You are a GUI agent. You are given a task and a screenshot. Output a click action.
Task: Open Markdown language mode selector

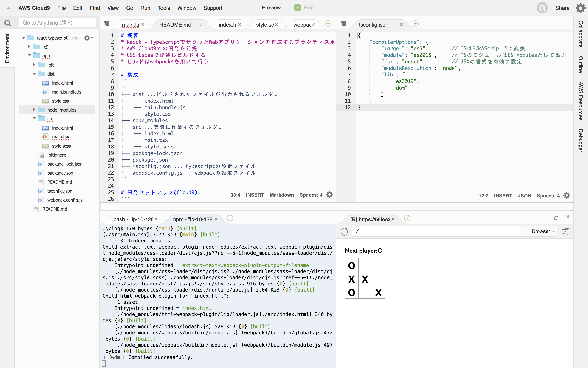coord(282,195)
